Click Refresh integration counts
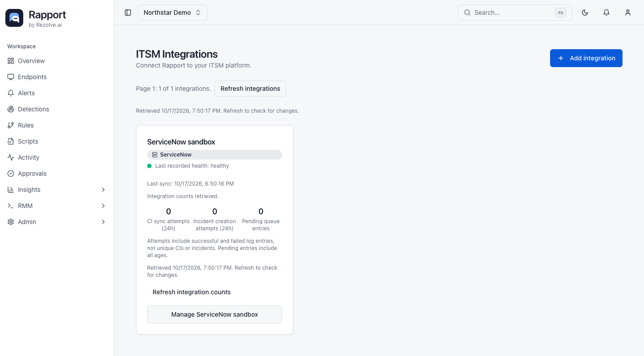Screen dimensions: 644x356 coord(191,292)
